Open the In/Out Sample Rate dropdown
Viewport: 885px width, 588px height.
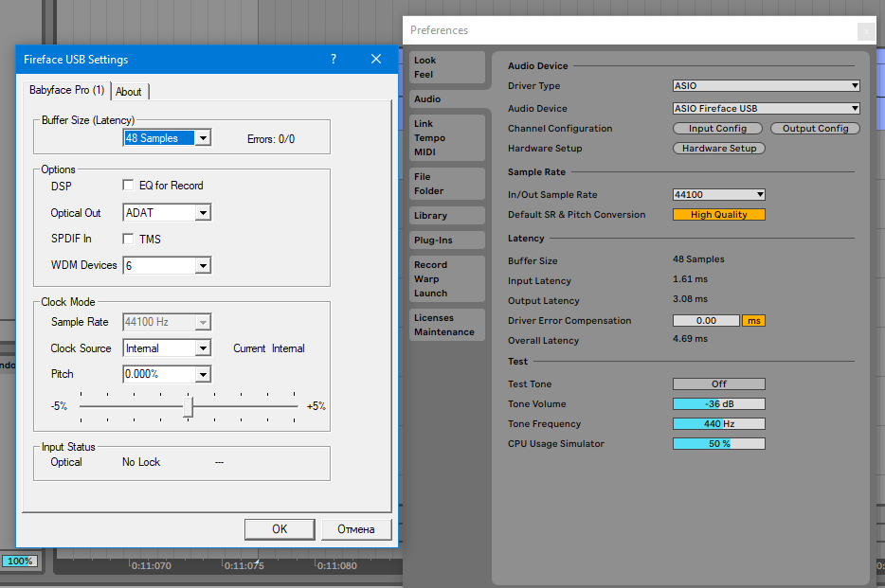tap(718, 195)
